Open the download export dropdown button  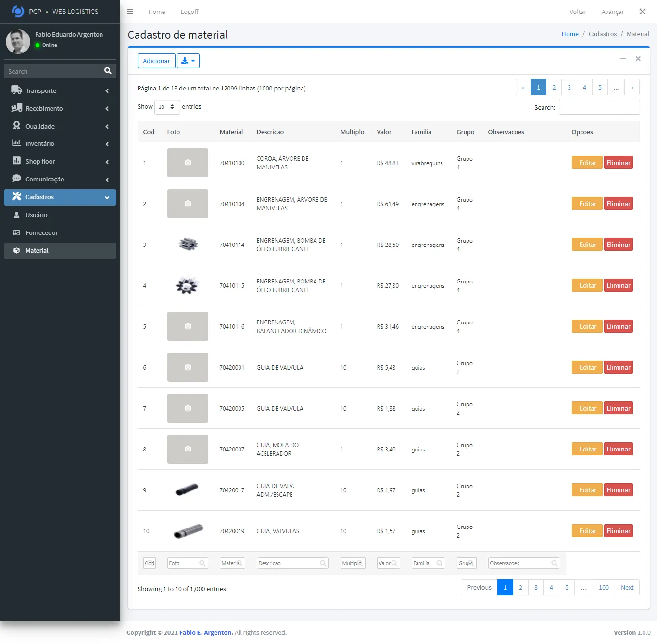click(188, 61)
